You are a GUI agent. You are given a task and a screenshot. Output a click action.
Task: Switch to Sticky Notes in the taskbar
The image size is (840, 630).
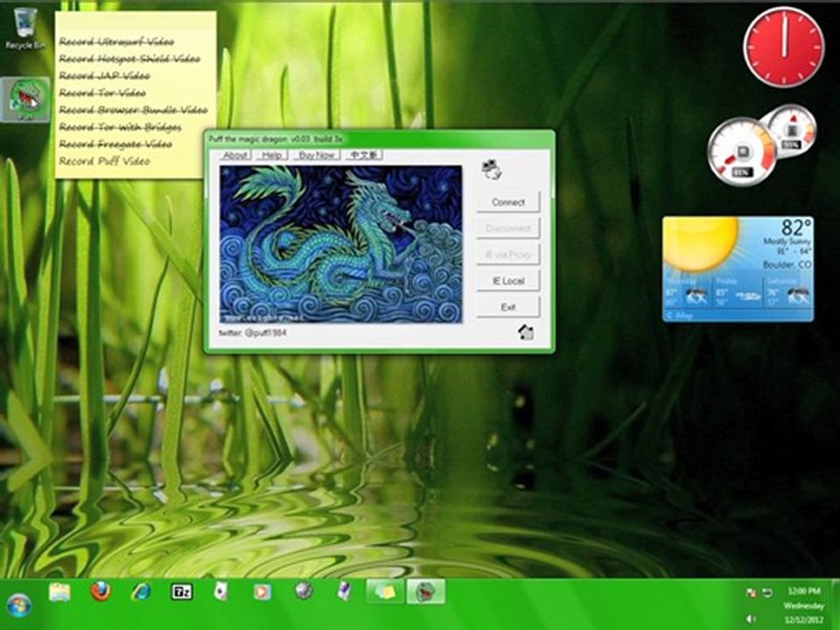[x=385, y=592]
